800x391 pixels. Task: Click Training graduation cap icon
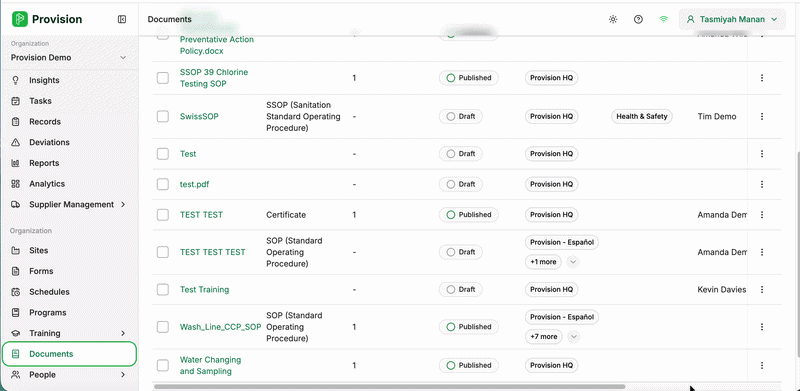coord(16,333)
